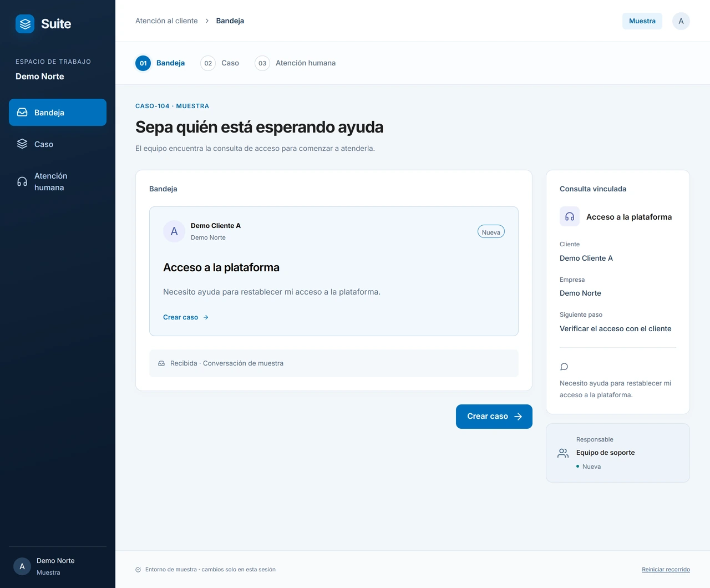This screenshot has width=710, height=588.
Task: Click the headset icon beside Acceso a la plataforma
Action: pos(570,217)
